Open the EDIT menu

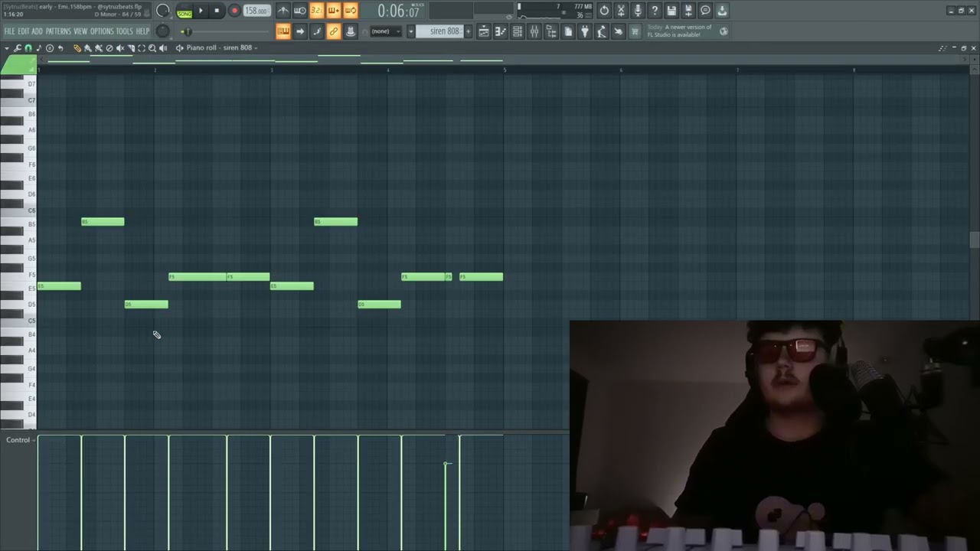[24, 31]
